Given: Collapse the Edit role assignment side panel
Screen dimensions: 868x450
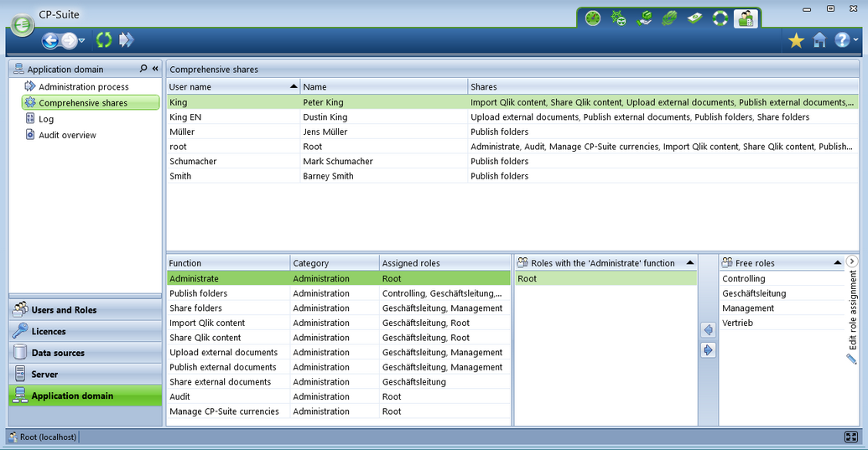Looking at the screenshot, I should click(852, 261).
